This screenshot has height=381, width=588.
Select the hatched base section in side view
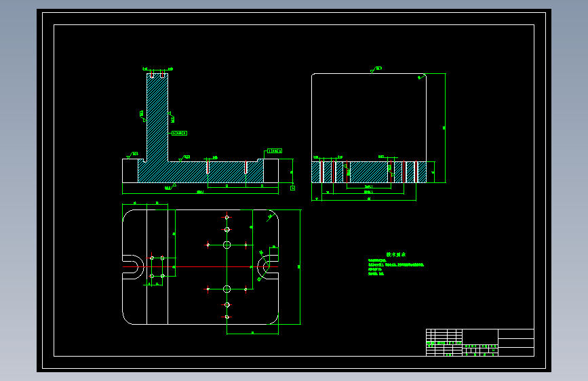coord(369,172)
